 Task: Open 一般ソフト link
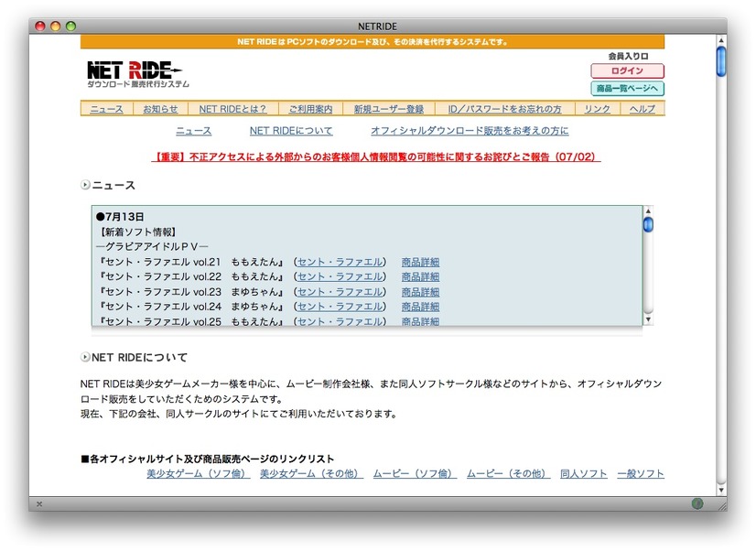click(641, 474)
